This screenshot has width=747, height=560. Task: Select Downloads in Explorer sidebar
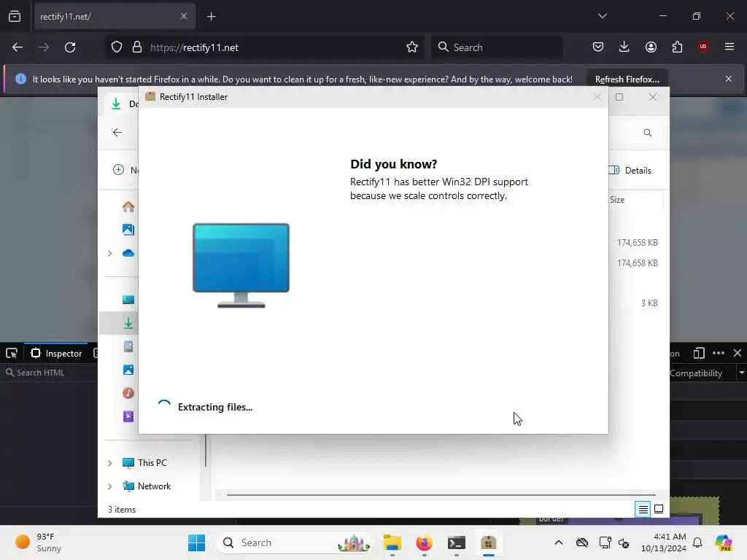pyautogui.click(x=128, y=323)
